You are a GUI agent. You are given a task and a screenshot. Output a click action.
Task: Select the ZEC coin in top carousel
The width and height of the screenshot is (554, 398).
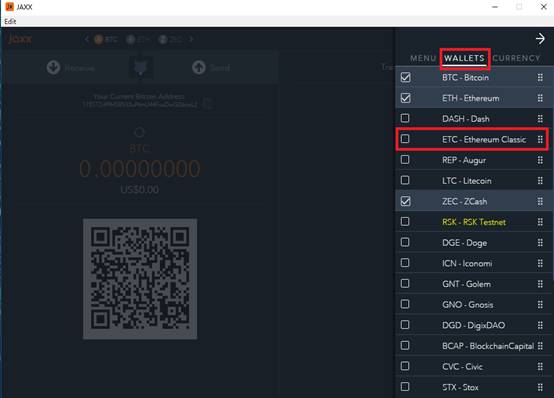[x=170, y=39]
